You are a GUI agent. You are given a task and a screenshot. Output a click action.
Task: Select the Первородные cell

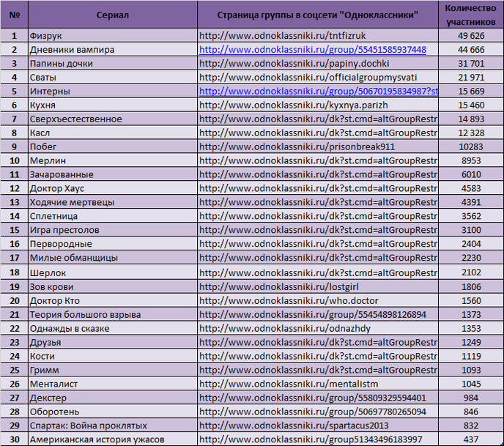coord(113,244)
